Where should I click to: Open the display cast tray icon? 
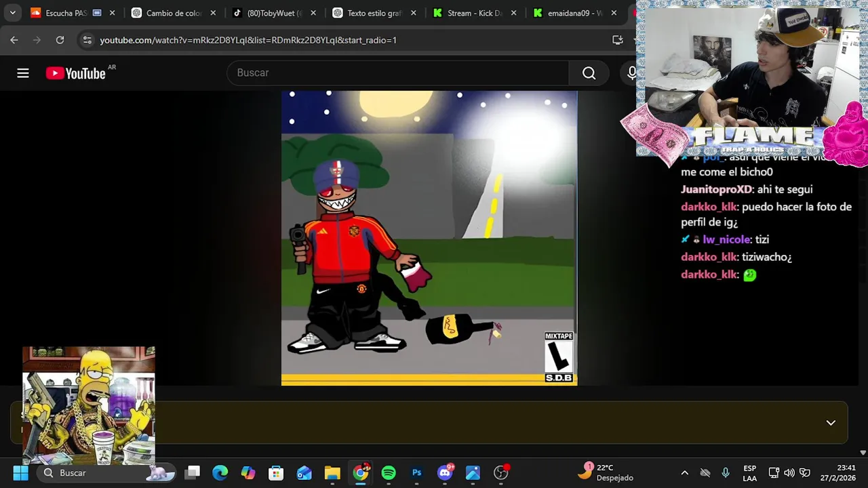(774, 472)
